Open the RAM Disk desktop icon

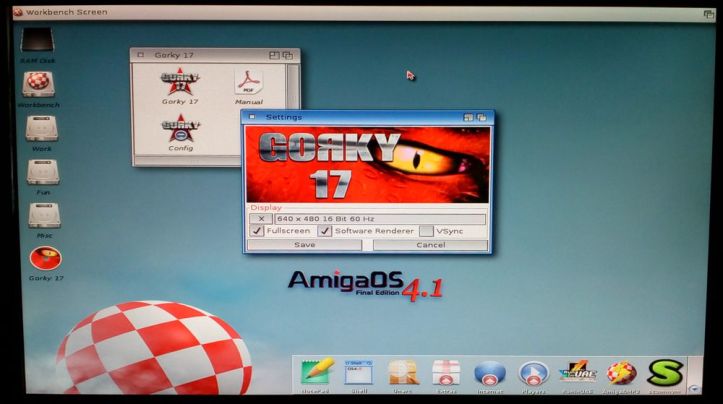pos(36,42)
